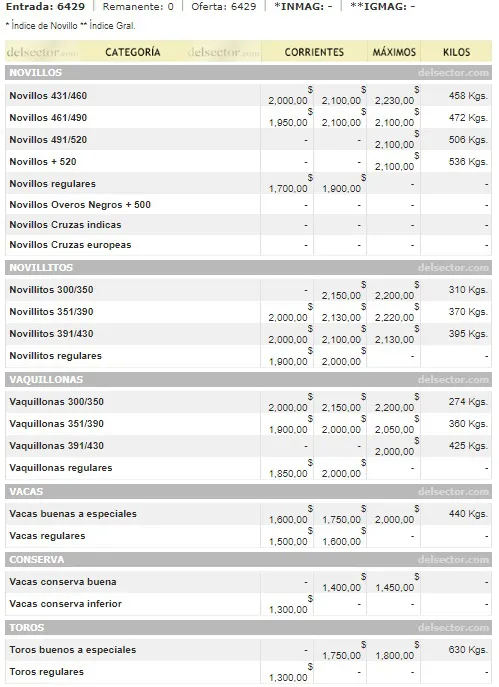Click Vacas buenas a especiales label
The width and height of the screenshot is (499, 687).
(x=73, y=513)
